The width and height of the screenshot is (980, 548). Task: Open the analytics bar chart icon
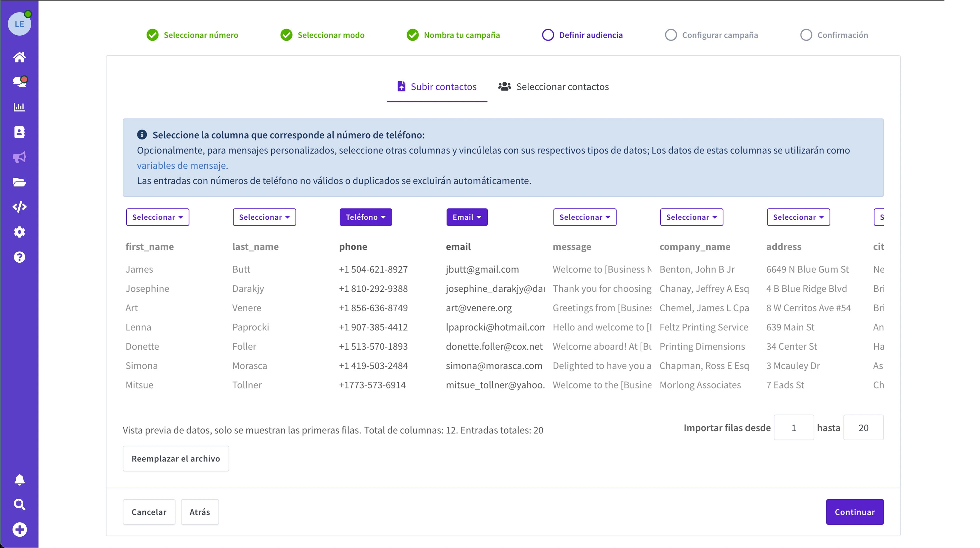20,107
